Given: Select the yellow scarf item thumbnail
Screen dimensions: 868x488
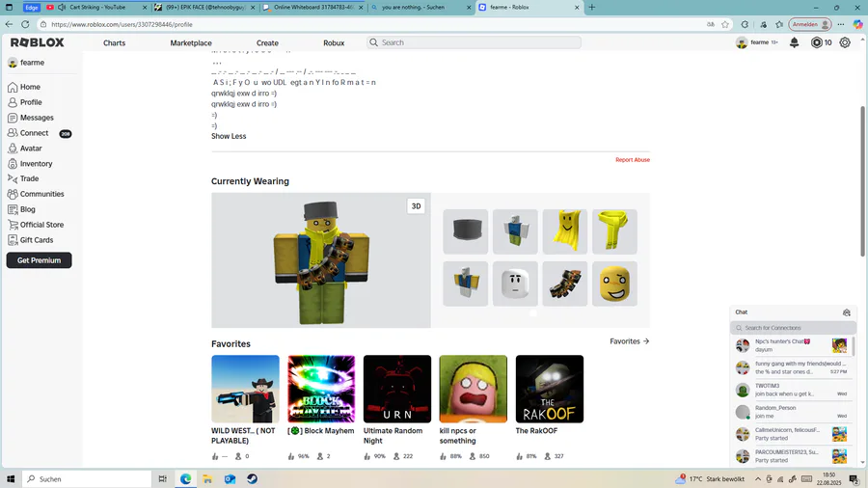Looking at the screenshot, I should click(614, 231).
